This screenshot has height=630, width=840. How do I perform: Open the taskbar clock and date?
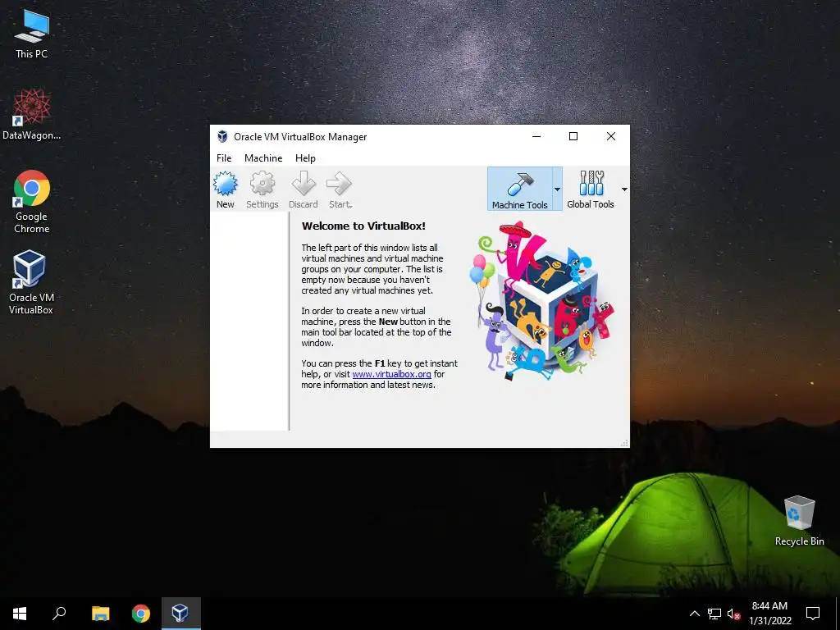(x=769, y=614)
